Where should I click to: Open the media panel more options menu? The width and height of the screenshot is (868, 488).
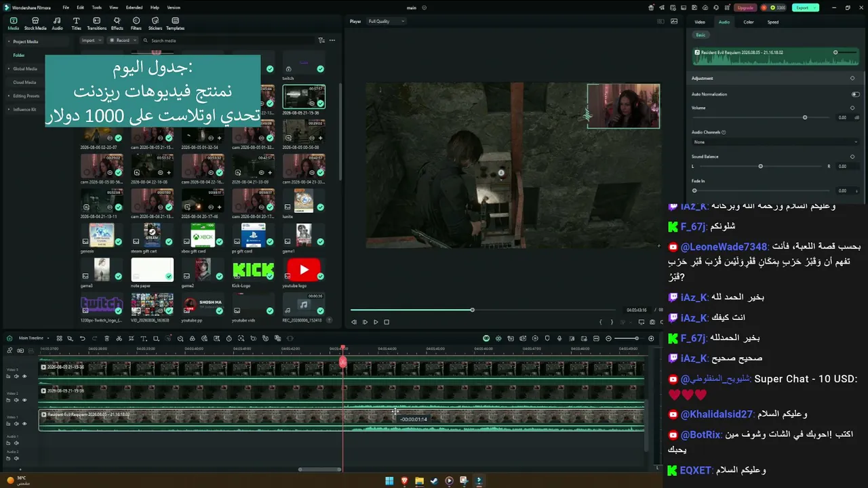(x=332, y=41)
